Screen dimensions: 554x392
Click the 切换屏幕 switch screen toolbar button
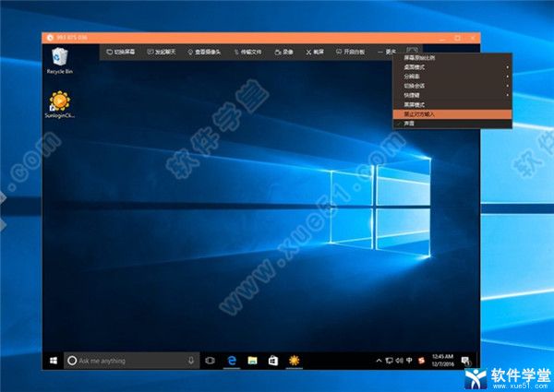(124, 52)
